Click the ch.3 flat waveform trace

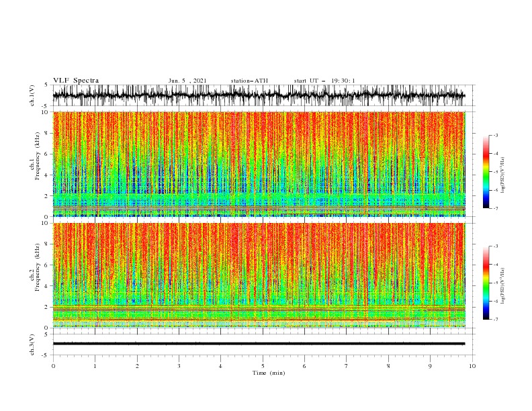pos(259,344)
